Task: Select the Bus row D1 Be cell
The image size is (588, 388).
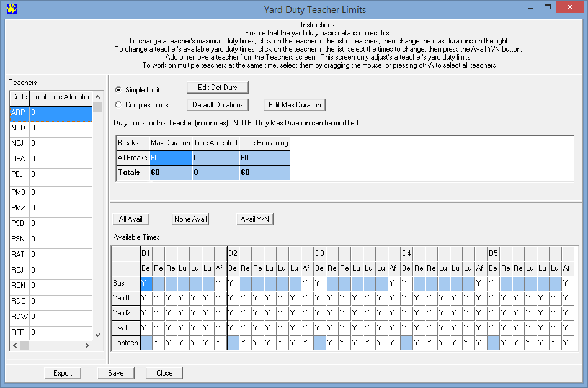Action: point(146,283)
